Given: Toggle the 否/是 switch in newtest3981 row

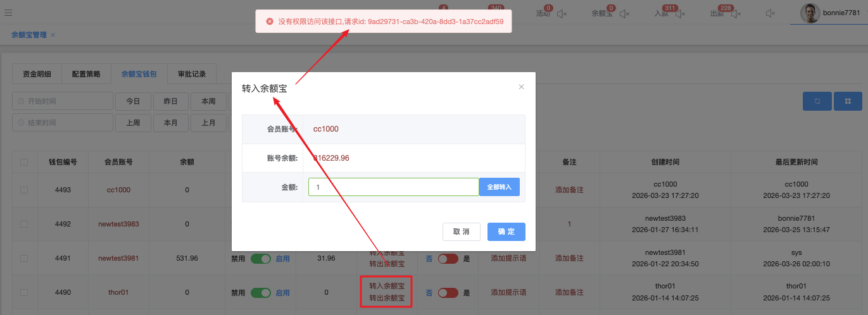Looking at the screenshot, I should click(x=448, y=258).
